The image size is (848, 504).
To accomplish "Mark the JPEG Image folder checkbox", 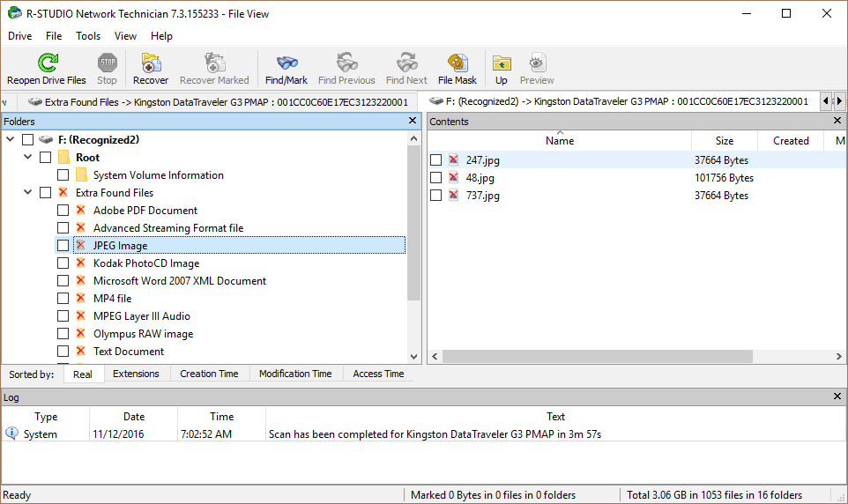I will point(63,246).
